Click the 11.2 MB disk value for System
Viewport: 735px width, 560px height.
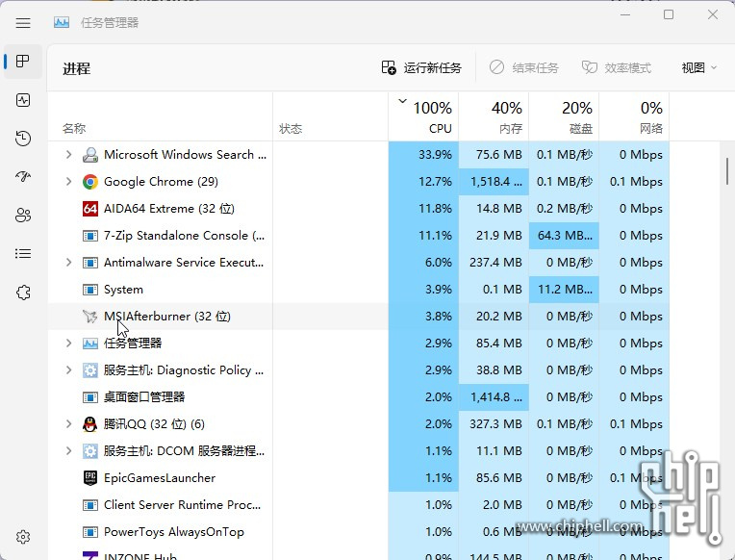tap(565, 290)
